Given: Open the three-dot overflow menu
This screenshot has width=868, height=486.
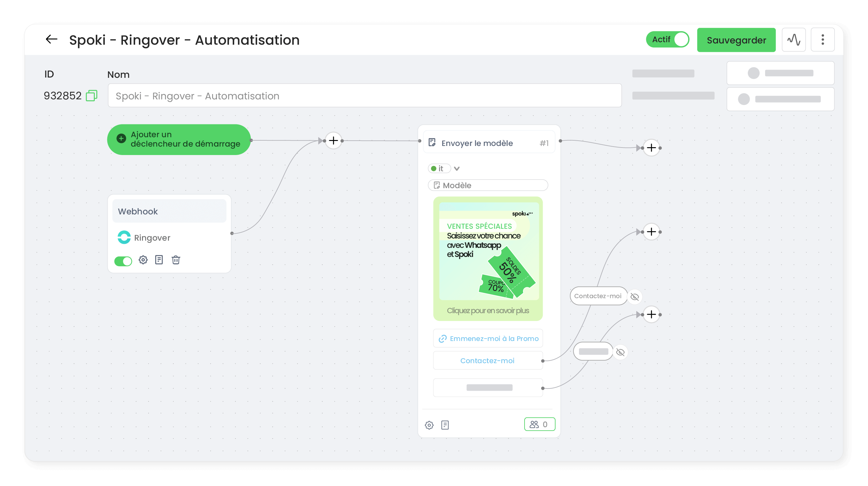Looking at the screenshot, I should [823, 39].
